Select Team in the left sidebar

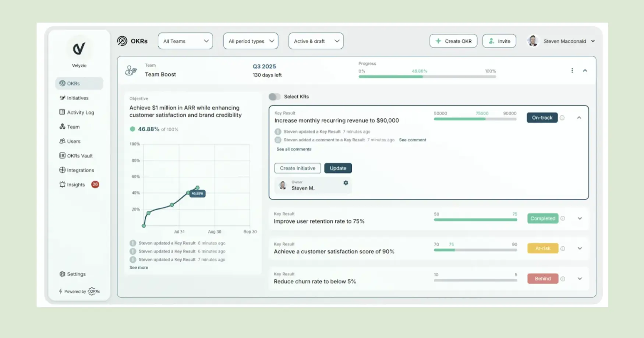[73, 127]
